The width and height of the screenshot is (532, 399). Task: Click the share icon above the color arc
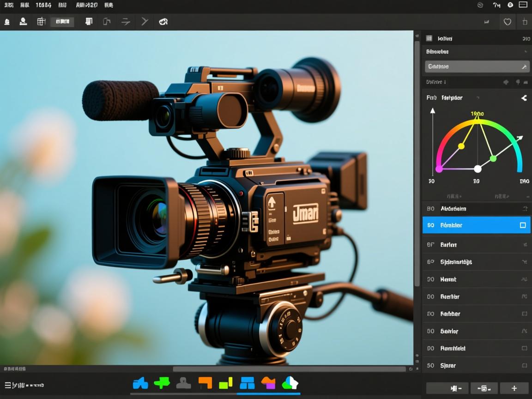point(524,98)
